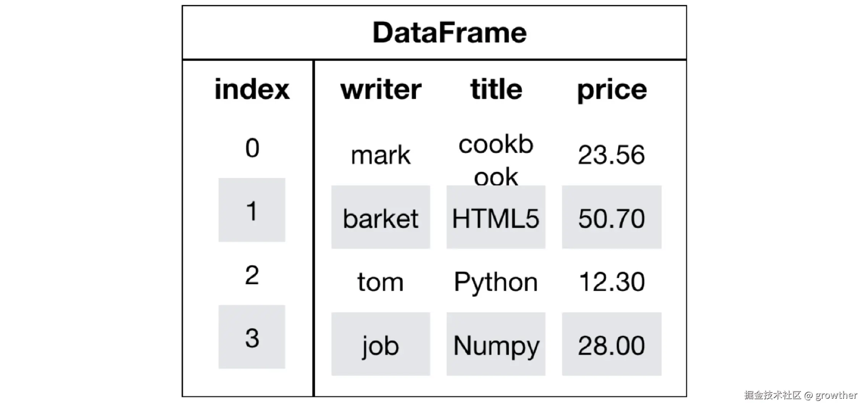The width and height of the screenshot is (868, 412).
Task: Select the price cell 23.56
Action: tap(611, 155)
